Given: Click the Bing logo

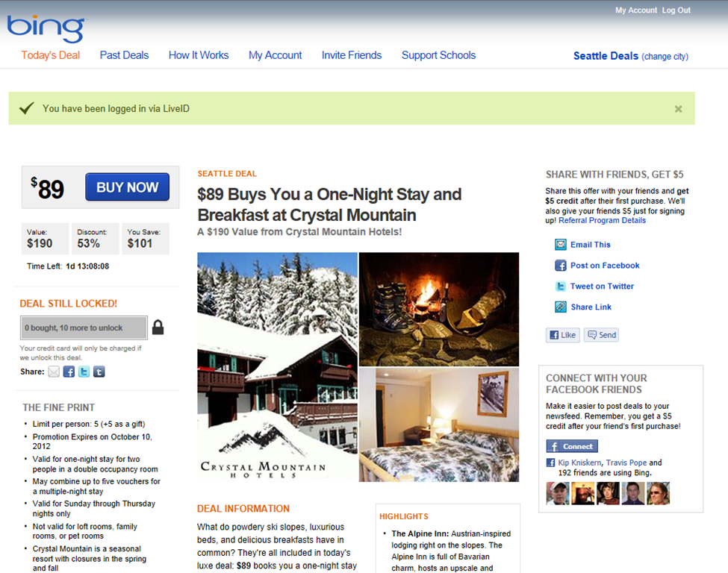Looking at the screenshot, I should click(x=46, y=29).
